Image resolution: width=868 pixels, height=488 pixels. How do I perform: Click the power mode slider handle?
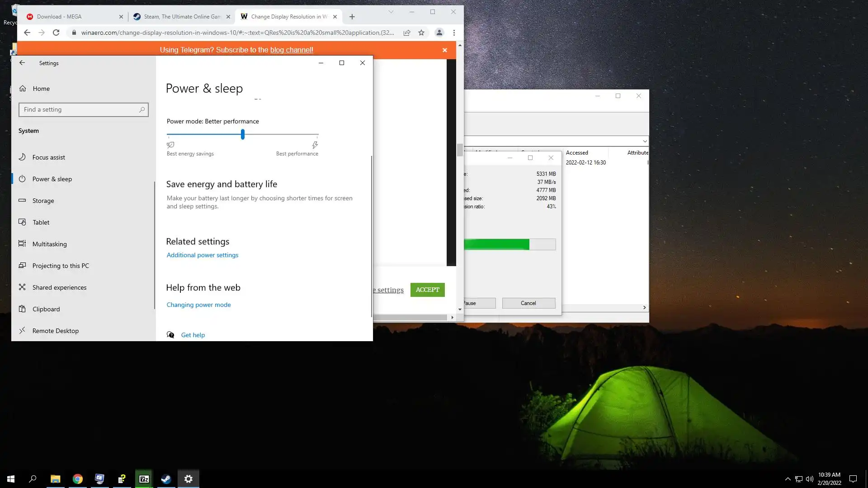tap(243, 134)
